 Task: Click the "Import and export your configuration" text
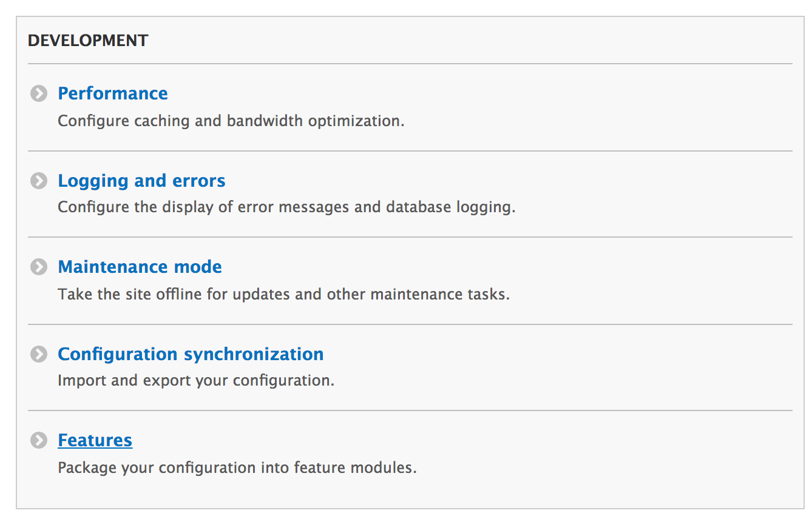[196, 381]
